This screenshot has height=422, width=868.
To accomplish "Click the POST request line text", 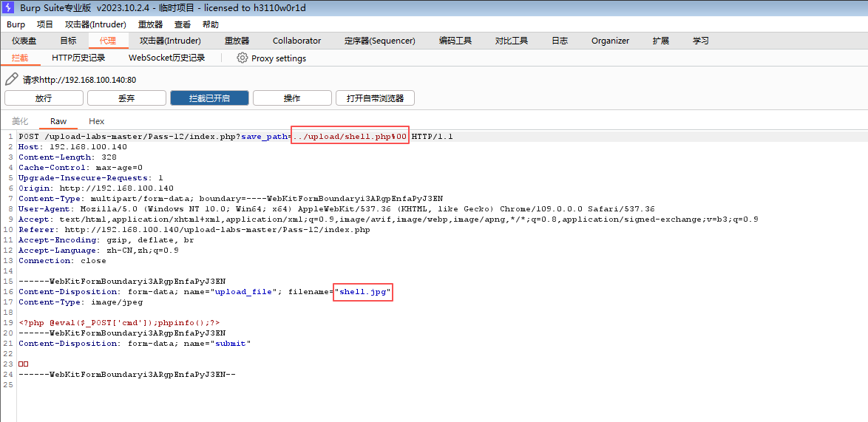I will click(x=235, y=136).
